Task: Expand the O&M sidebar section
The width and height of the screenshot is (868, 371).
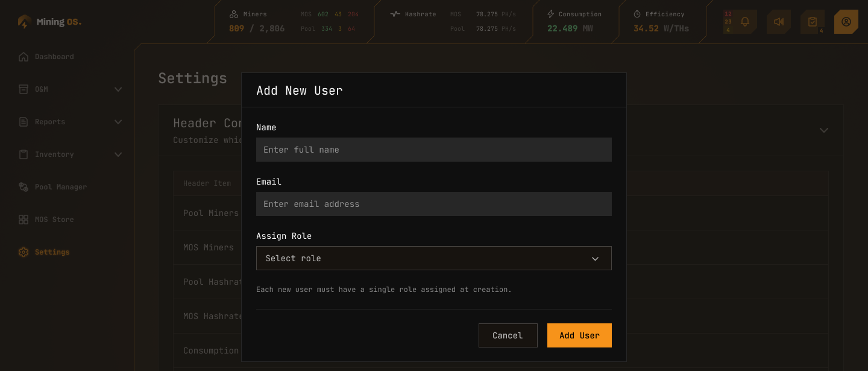Action: (118, 89)
